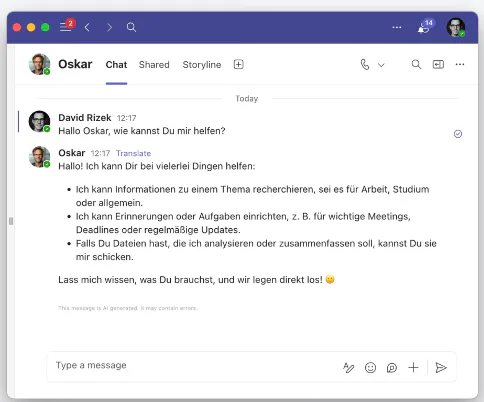Add a tab with the plus icon
This screenshot has height=402, width=484.
pos(239,64)
